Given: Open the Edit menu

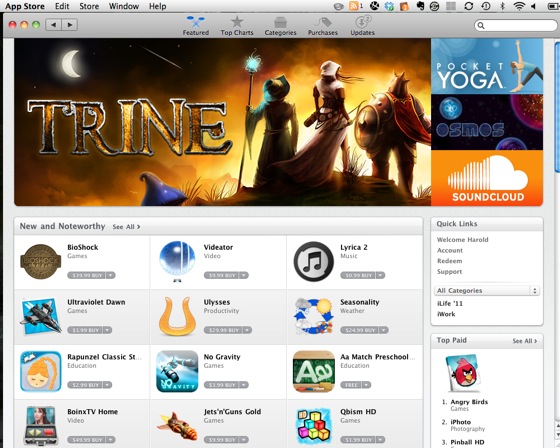Looking at the screenshot, I should tap(62, 6).
